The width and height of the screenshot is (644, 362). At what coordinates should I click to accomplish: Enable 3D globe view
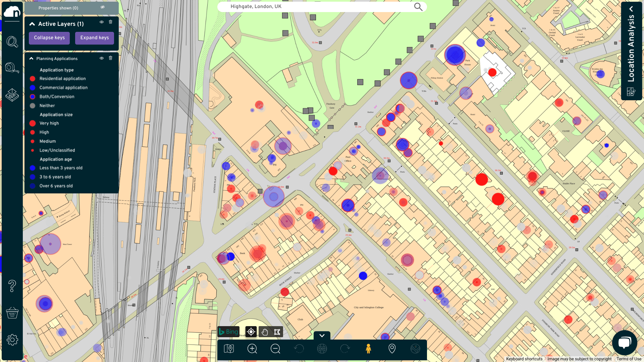322,349
